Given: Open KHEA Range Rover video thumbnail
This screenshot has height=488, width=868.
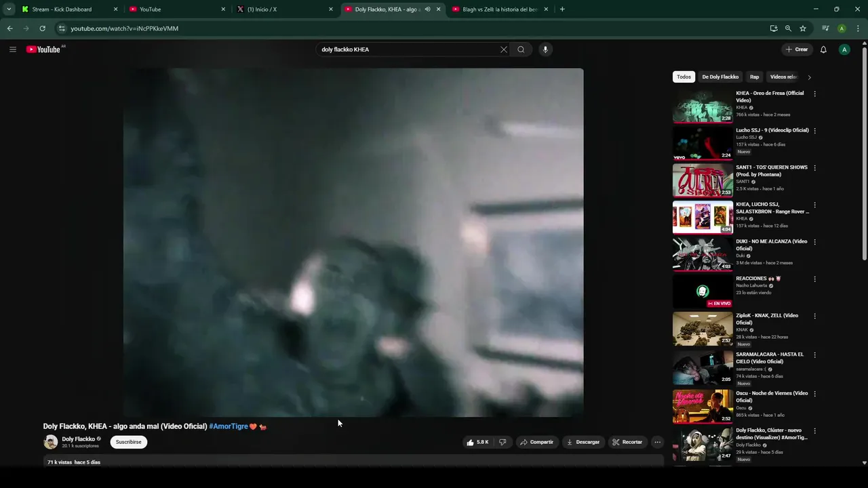Looking at the screenshot, I should 703,218.
